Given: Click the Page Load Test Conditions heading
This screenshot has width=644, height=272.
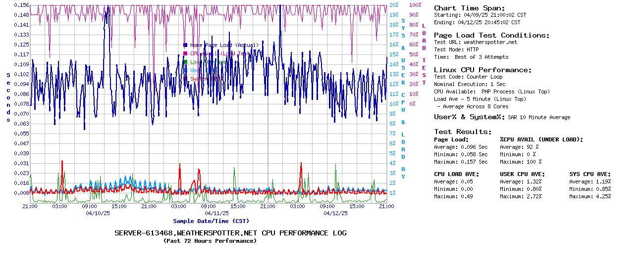Looking at the screenshot, I should [x=491, y=35].
